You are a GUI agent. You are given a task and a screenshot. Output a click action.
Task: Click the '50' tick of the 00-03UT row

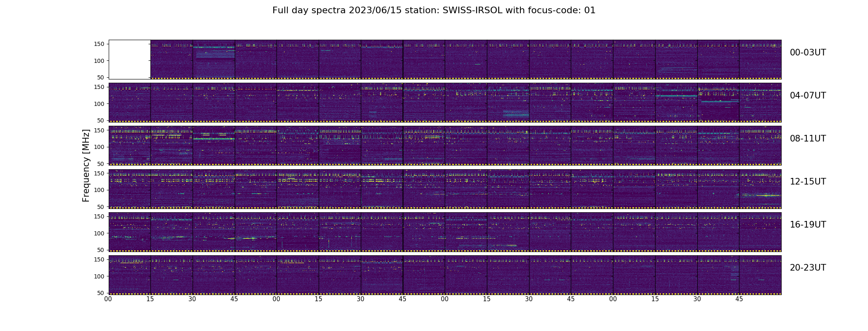coord(101,77)
